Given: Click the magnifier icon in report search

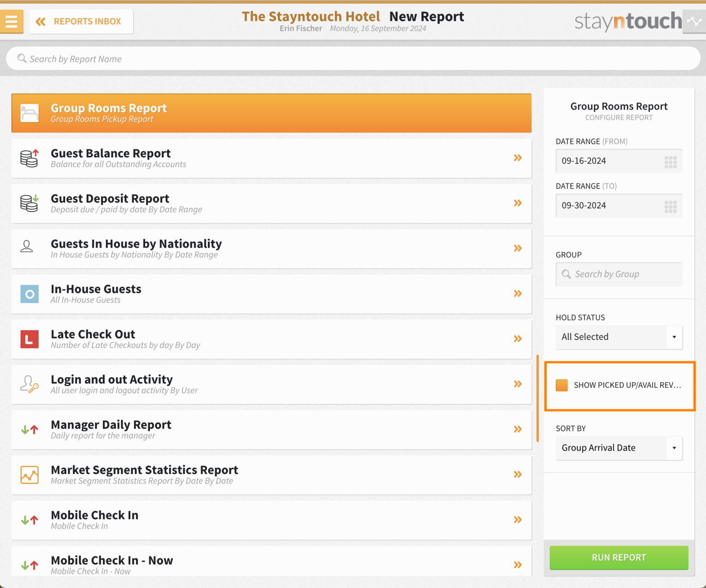Looking at the screenshot, I should pos(22,58).
